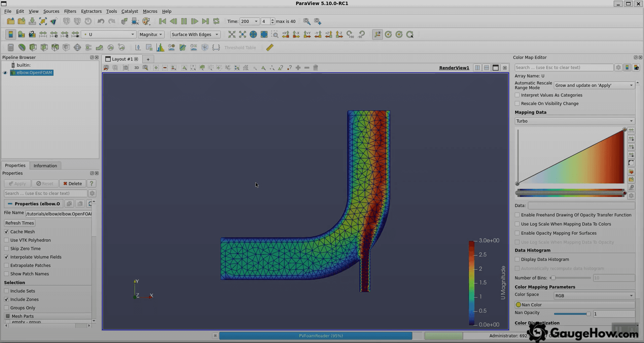Open the Filters menu

pyautogui.click(x=70, y=11)
